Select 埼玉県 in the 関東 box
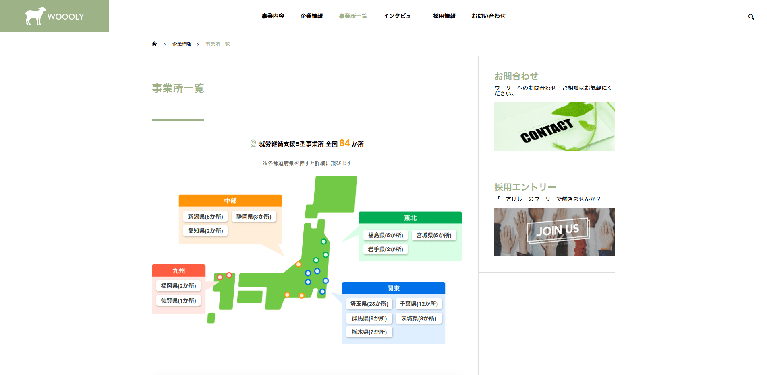 (x=369, y=304)
